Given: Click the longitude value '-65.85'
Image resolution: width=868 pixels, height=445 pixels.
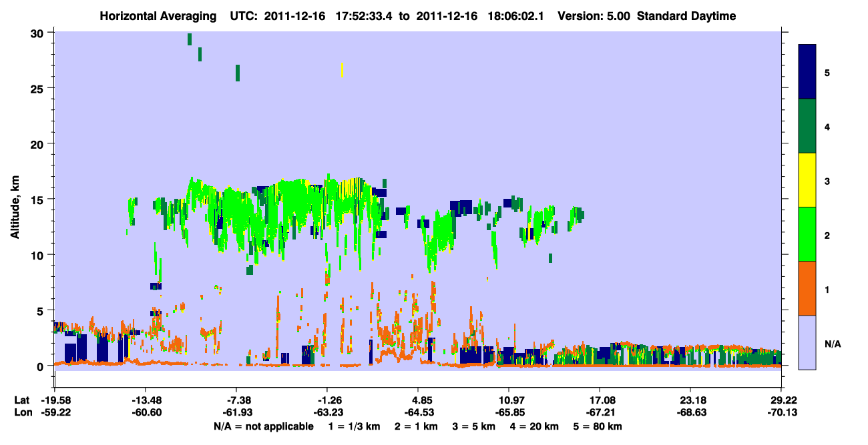Looking at the screenshot, I should pyautogui.click(x=509, y=413).
